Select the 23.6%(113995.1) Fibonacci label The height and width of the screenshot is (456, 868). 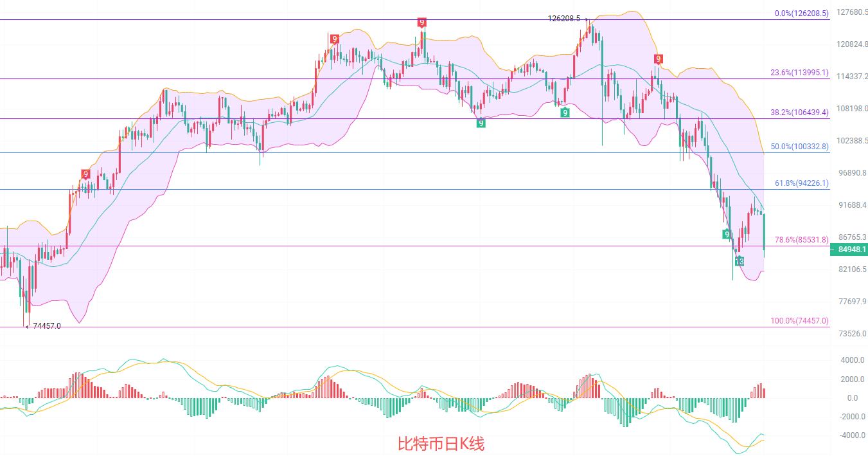click(799, 73)
